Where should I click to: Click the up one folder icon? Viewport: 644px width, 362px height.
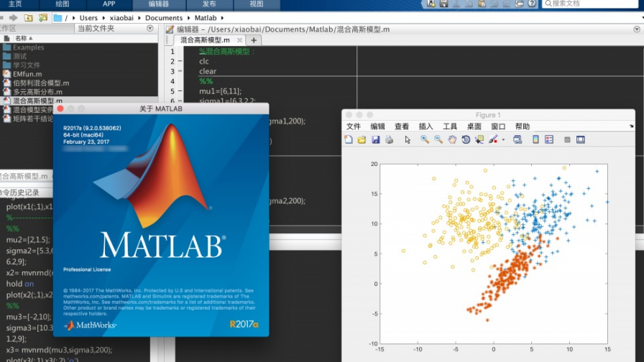pos(28,18)
